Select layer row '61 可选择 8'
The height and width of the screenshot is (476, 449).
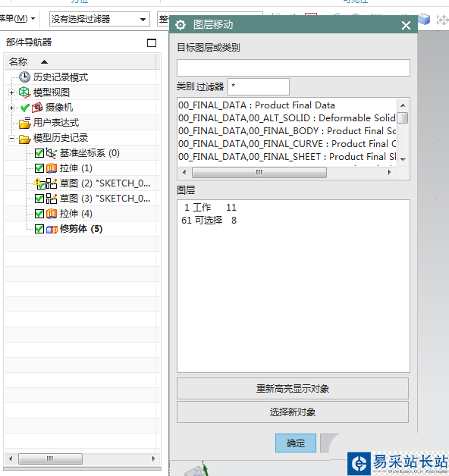tap(209, 220)
